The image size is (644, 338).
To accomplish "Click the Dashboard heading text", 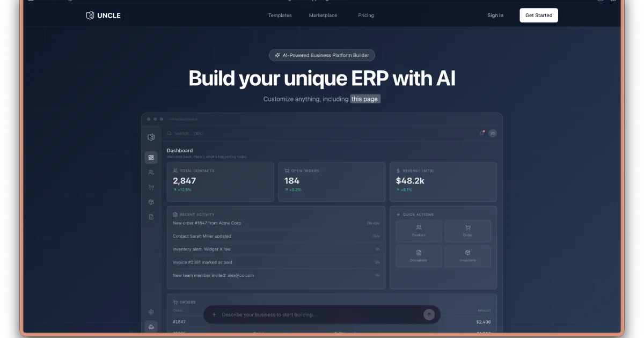I will [x=180, y=151].
